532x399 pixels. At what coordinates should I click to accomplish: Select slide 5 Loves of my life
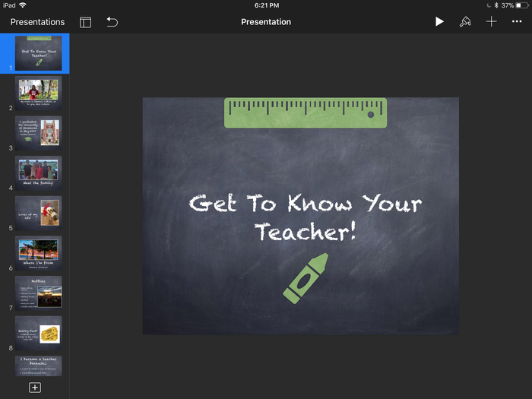(39, 213)
